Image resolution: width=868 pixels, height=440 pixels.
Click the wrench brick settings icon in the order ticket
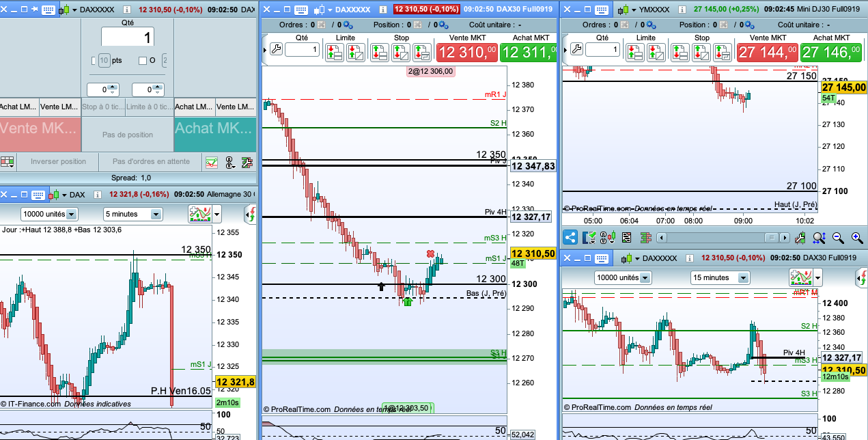click(x=246, y=162)
